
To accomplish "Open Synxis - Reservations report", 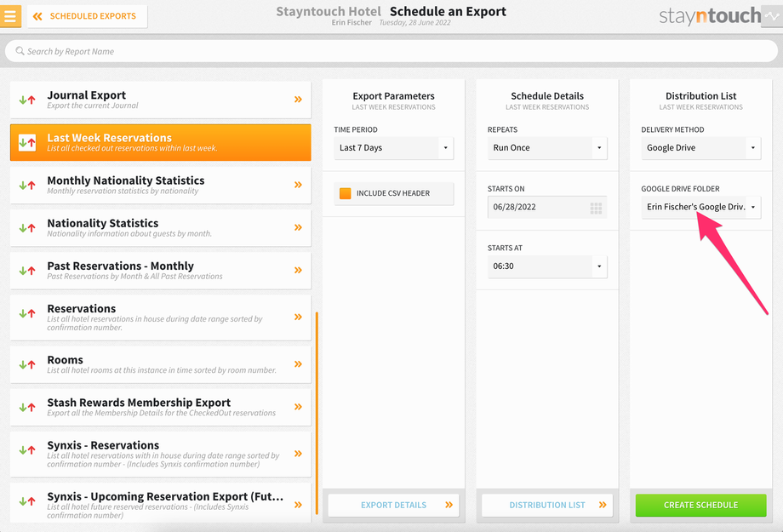I will tap(160, 454).
